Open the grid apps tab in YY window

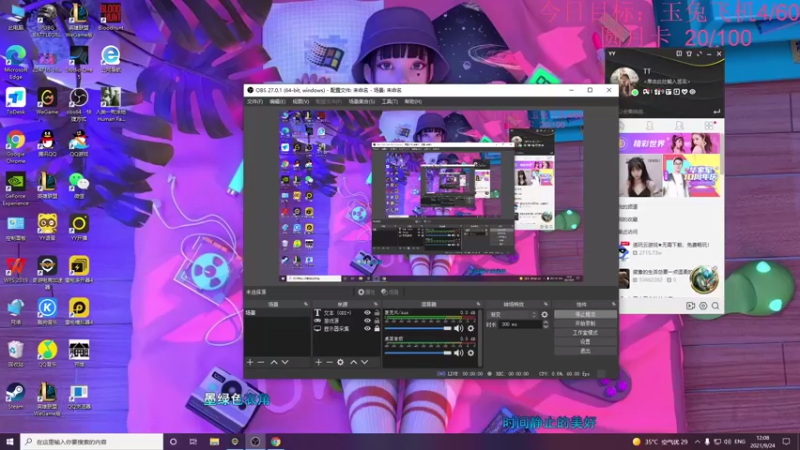709,125
